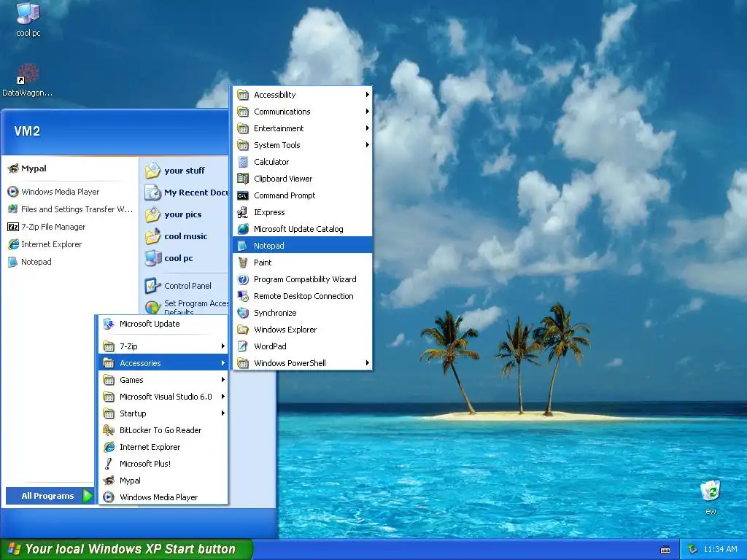Click the Windows Explorer icon

click(x=243, y=330)
